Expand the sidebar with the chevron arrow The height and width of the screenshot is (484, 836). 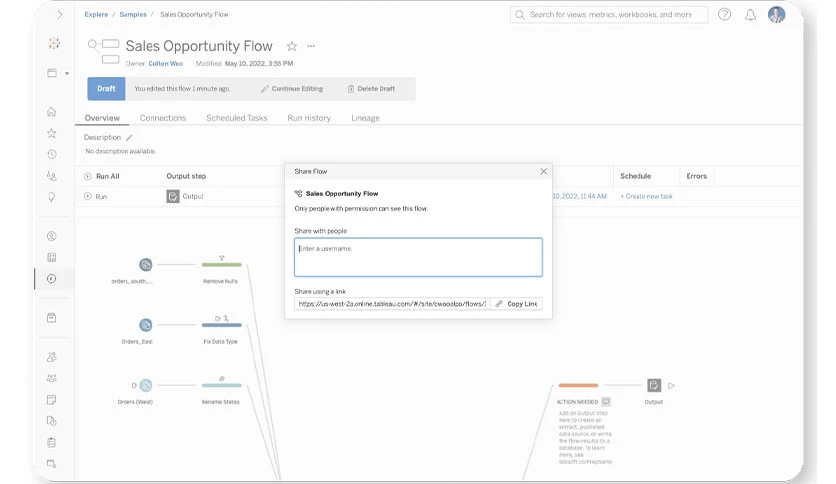pos(60,15)
